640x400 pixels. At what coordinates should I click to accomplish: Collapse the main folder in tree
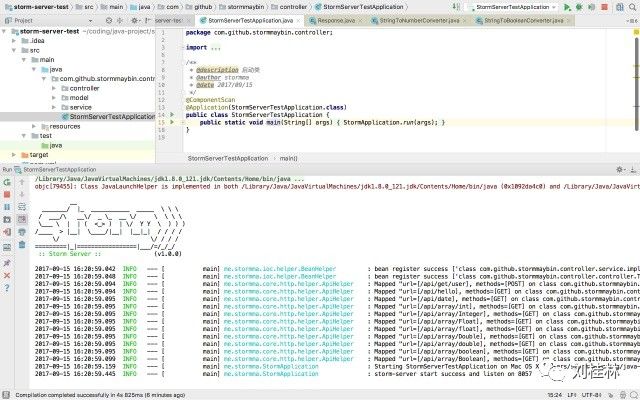click(24, 60)
